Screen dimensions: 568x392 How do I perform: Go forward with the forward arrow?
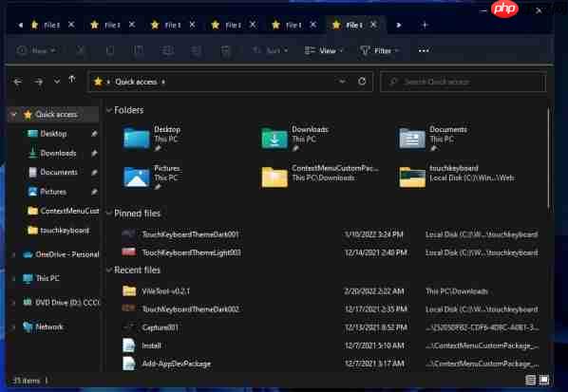pos(38,82)
